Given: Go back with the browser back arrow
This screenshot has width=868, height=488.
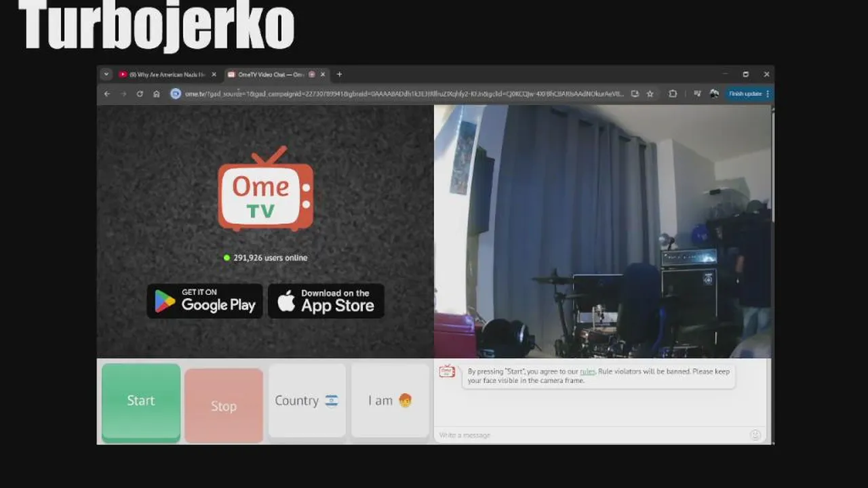Looking at the screenshot, I should 107,94.
